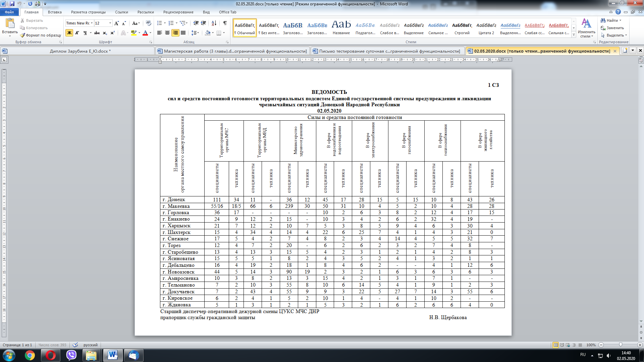The width and height of the screenshot is (644, 362).
Task: Sort text button in paragraph group
Action: [214, 23]
